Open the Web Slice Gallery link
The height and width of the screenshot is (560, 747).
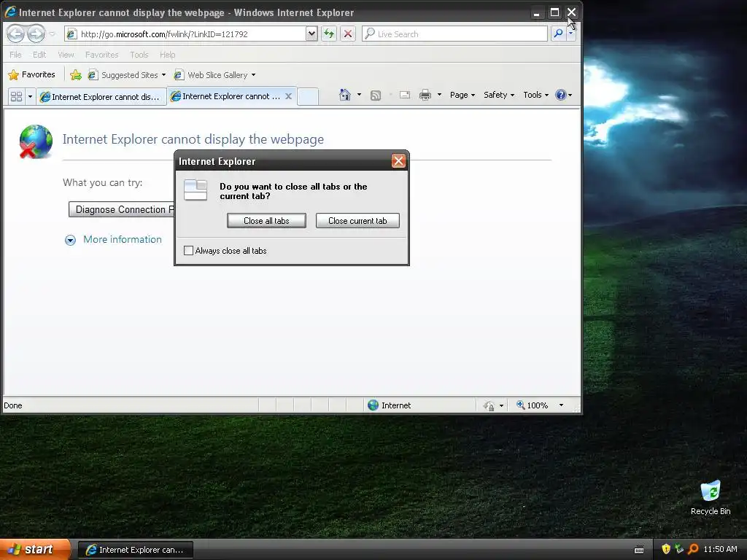pos(214,75)
